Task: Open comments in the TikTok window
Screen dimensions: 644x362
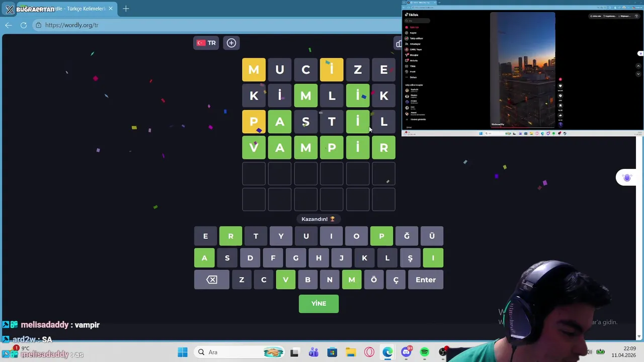Action: point(560,96)
